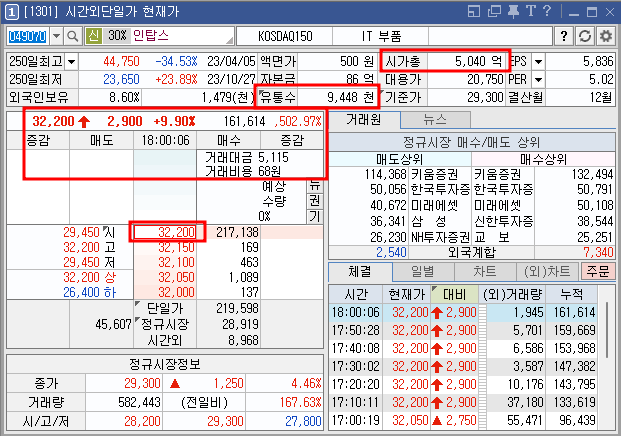Open settings gear icon
This screenshot has height=436, width=621.
pyautogui.click(x=605, y=36)
